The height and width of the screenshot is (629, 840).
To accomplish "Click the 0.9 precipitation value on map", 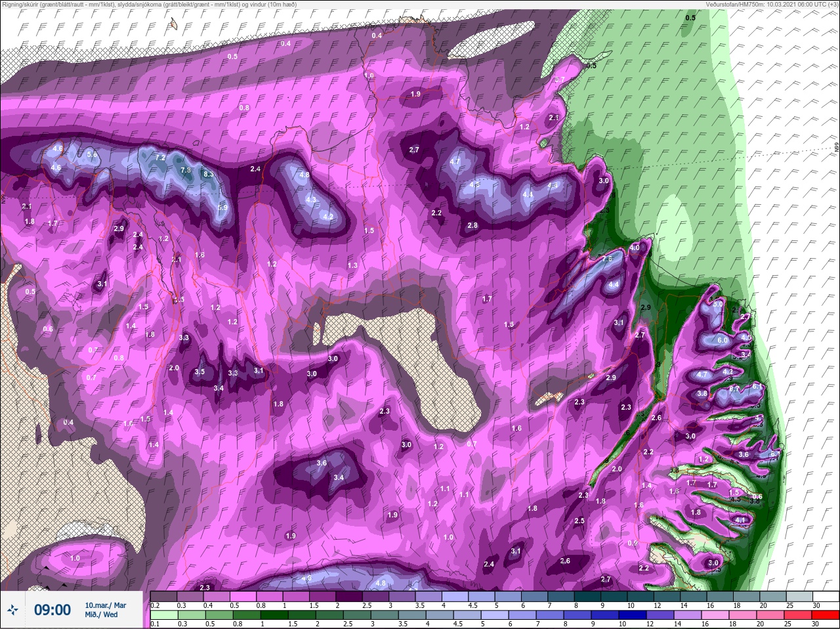I will 633,543.
